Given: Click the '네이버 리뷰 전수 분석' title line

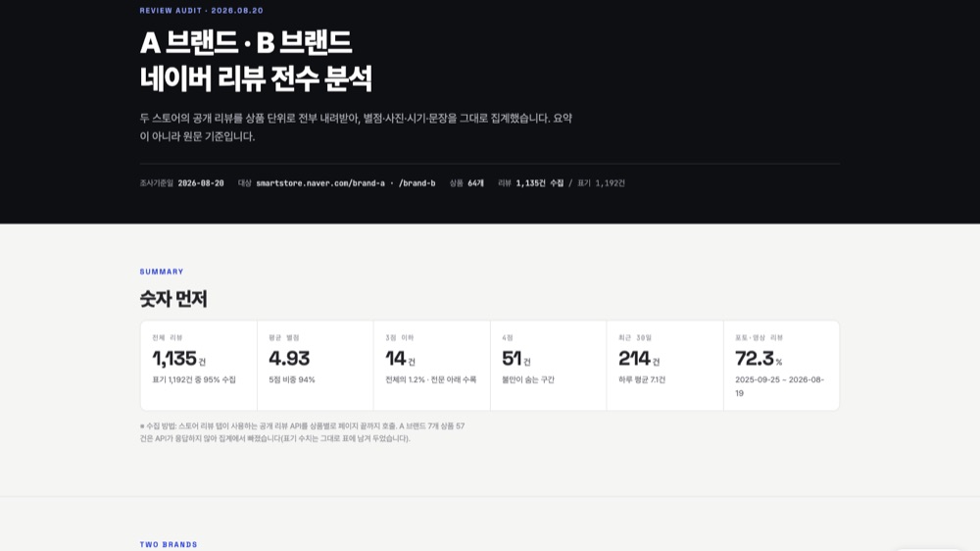Looking at the screenshot, I should [256, 78].
